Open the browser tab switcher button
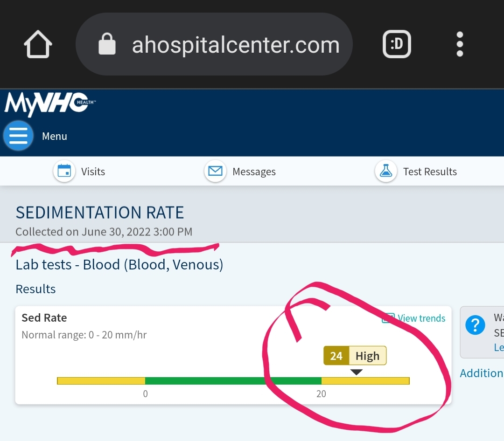This screenshot has height=441, width=504. coord(396,45)
